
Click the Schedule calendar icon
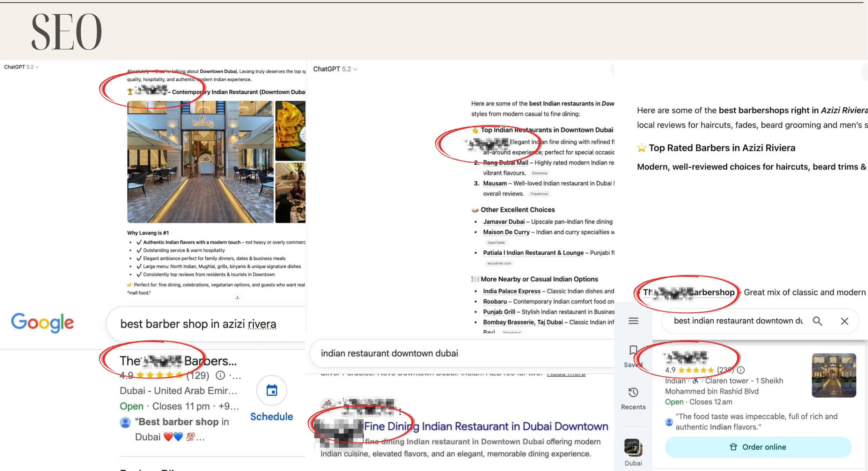pyautogui.click(x=272, y=391)
